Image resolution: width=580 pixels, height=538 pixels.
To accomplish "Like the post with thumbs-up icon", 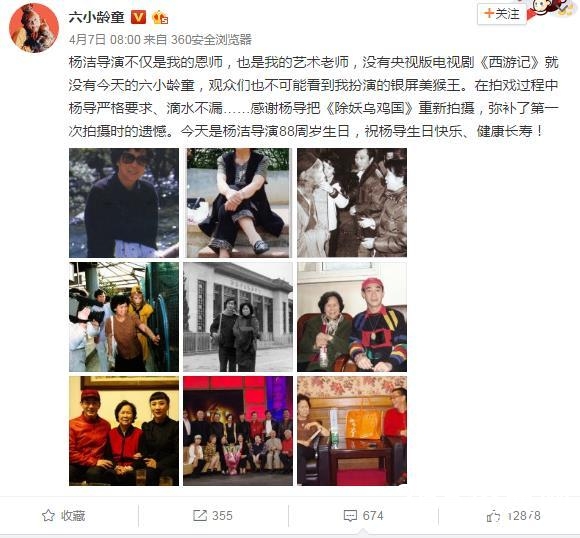I will click(493, 516).
